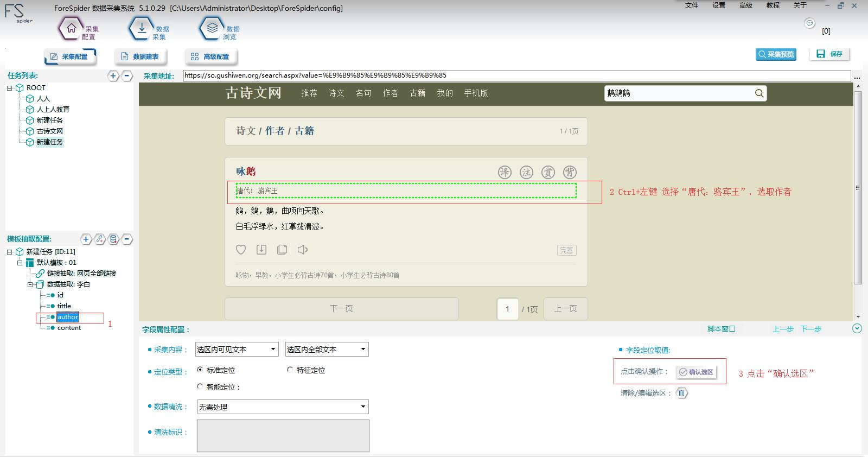Open the 关于 menu
Image resolution: width=868 pixels, height=457 pixels.
pos(800,5)
